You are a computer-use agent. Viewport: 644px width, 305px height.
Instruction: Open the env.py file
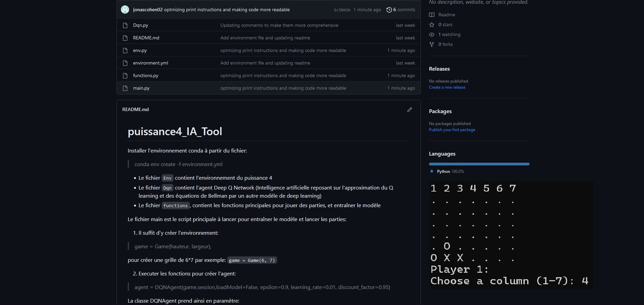[140, 50]
